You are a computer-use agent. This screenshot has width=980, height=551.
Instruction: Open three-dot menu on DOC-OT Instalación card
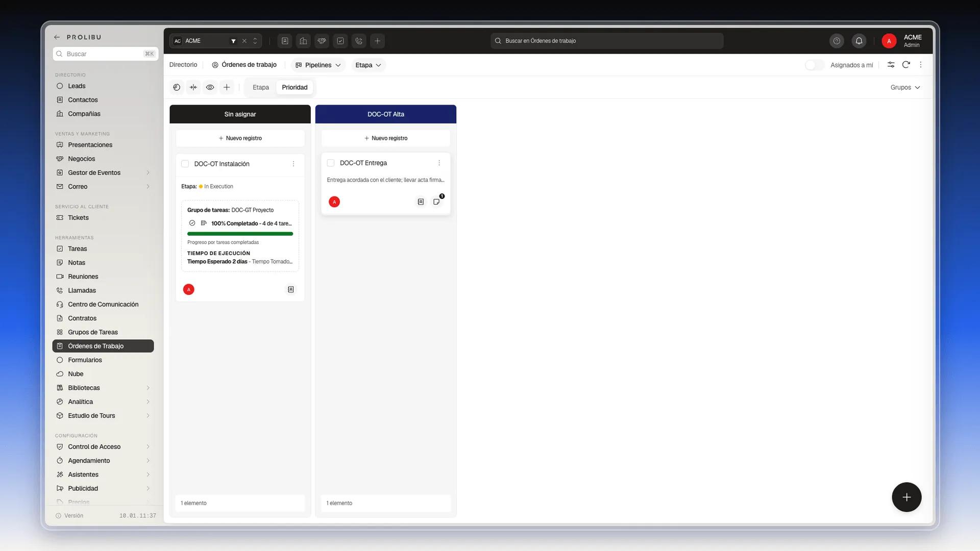(293, 164)
